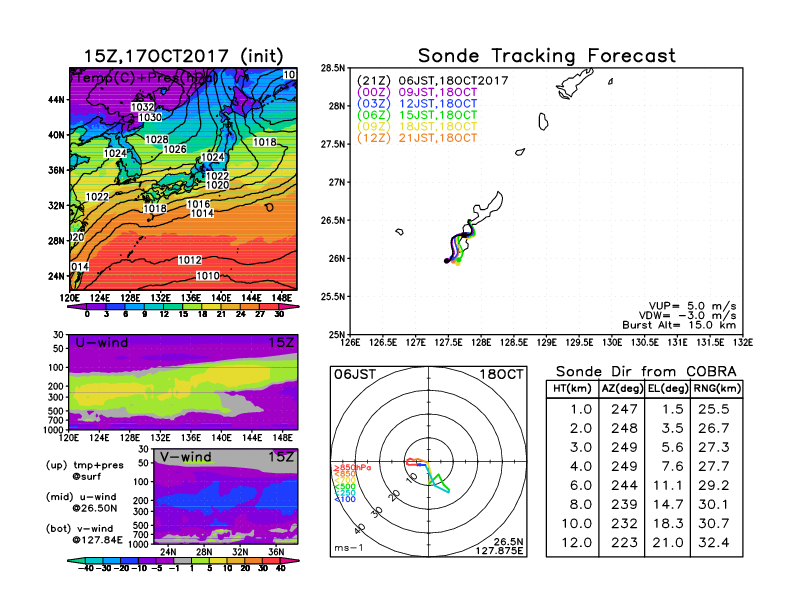This screenshot has width=792, height=612.
Task: Click the pink end of the temperature color bar at 30
Action: click(x=289, y=307)
